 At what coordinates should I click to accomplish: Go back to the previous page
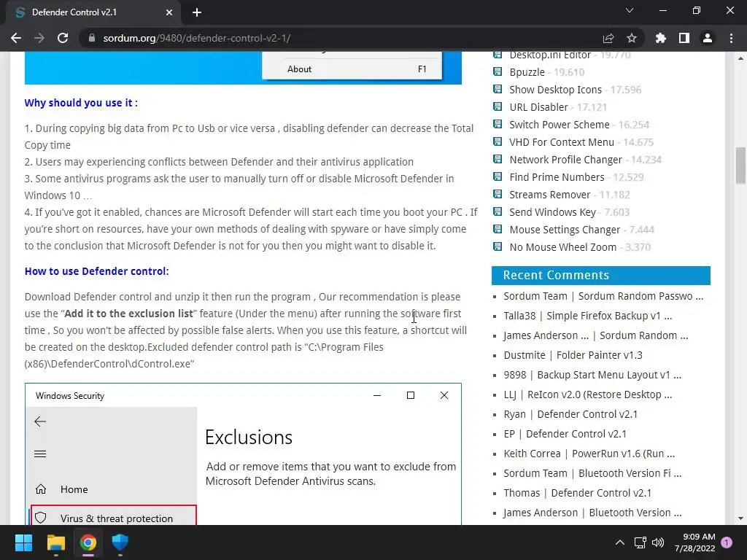pos(16,38)
